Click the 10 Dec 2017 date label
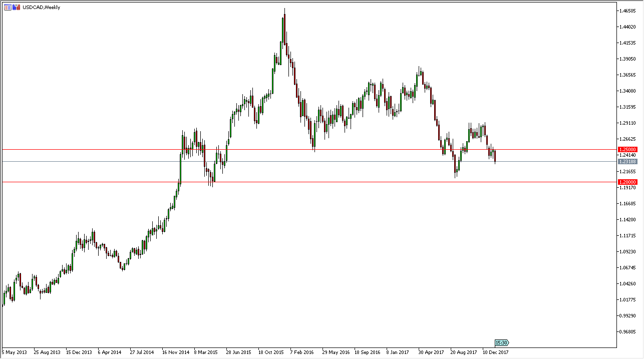 pos(495,352)
